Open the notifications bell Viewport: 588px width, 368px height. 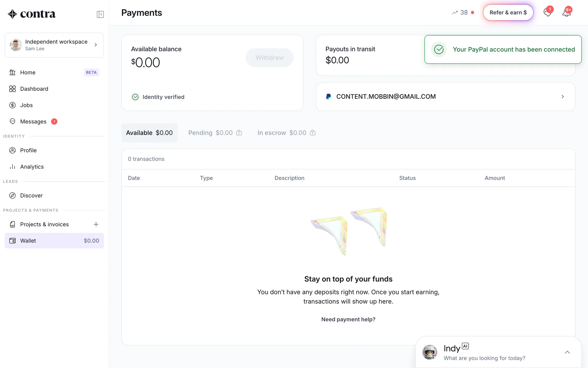567,13
